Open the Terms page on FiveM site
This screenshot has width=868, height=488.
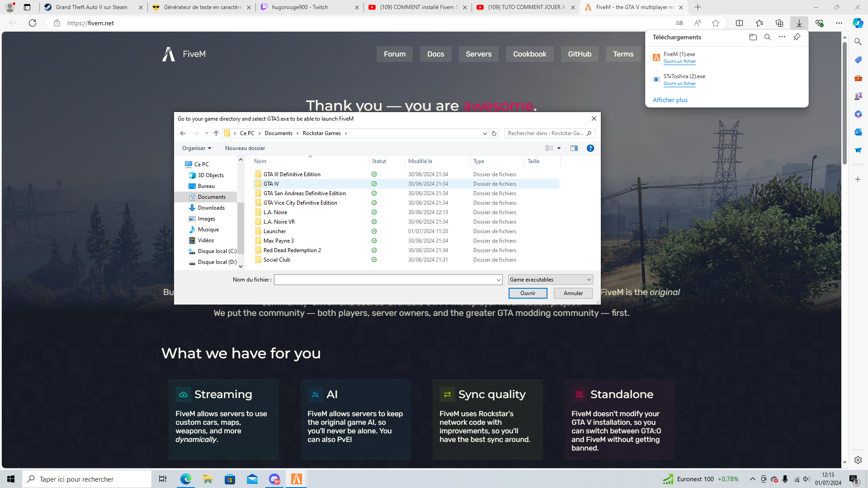point(623,54)
